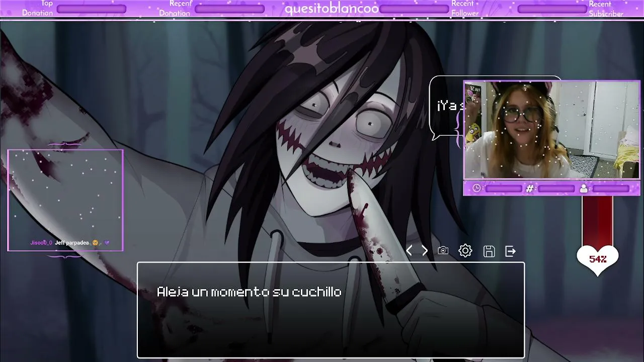Screen dimensions: 644x362
Task: Click the purple bar left of Recent Subscriber
Action: tap(552, 9)
